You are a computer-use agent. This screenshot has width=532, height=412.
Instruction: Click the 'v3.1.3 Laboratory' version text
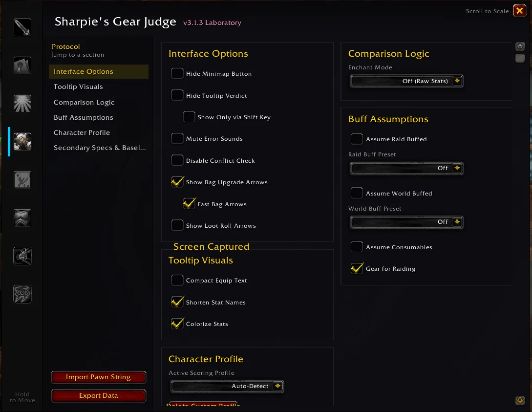[212, 23]
